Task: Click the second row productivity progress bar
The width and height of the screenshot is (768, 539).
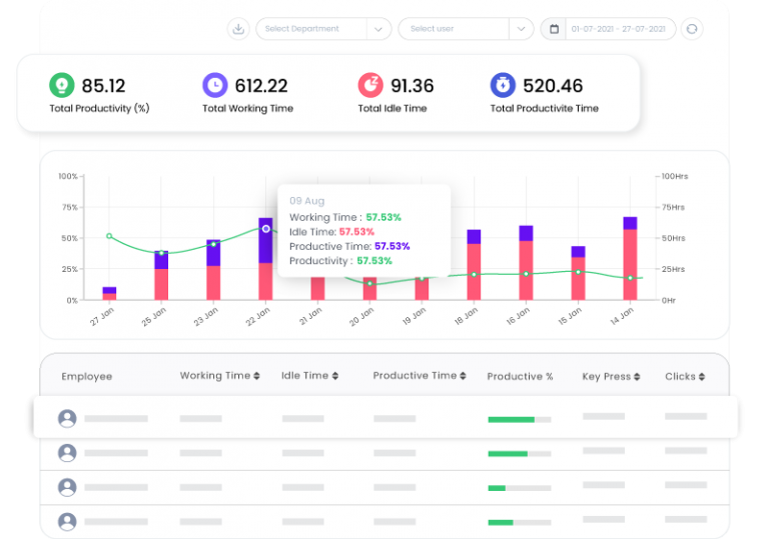Action: click(520, 454)
